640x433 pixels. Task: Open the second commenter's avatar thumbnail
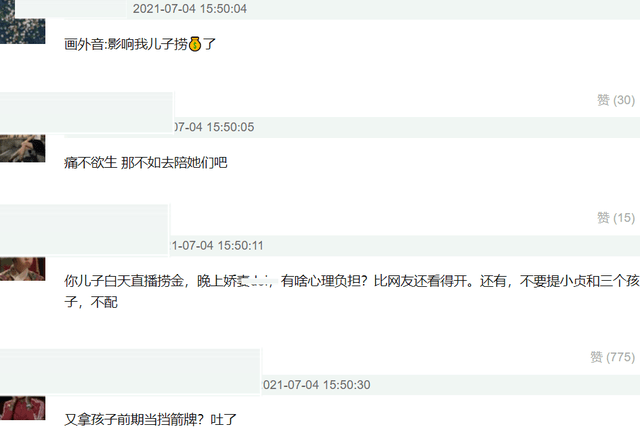[x=22, y=148]
